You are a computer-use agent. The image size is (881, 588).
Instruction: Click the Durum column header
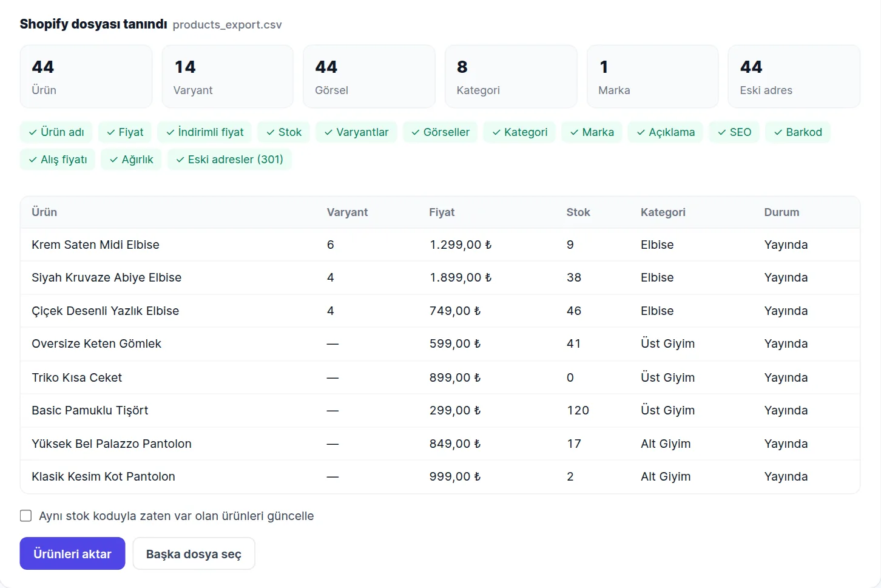(x=781, y=212)
